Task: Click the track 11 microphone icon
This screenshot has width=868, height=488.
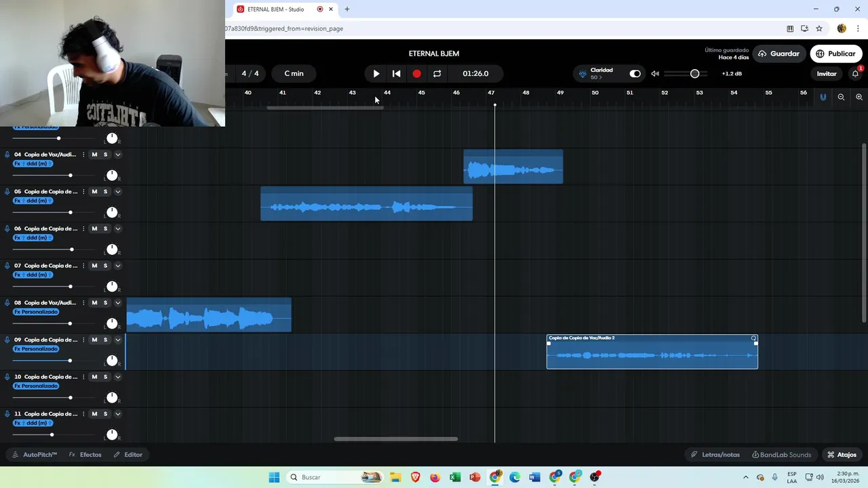Action: [x=7, y=413]
